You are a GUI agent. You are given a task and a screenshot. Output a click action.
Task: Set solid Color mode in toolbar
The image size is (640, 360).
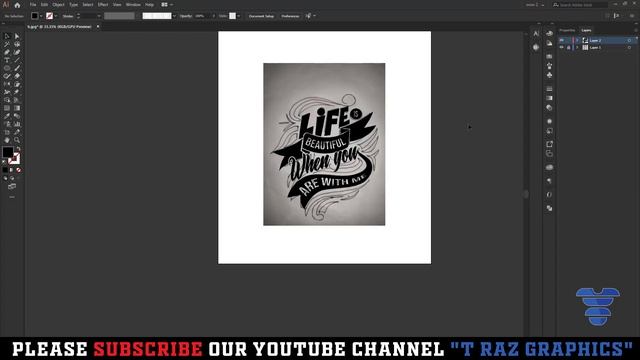5,170
